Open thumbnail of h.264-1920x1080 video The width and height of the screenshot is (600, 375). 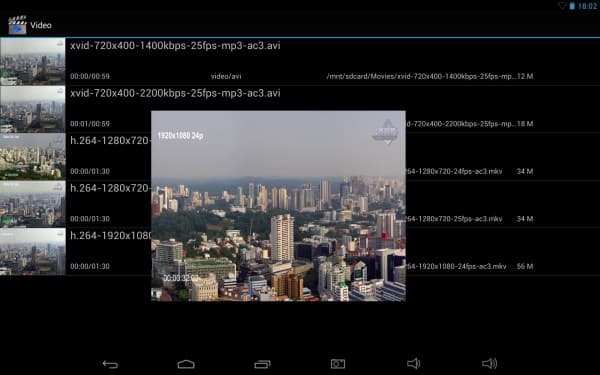point(33,251)
